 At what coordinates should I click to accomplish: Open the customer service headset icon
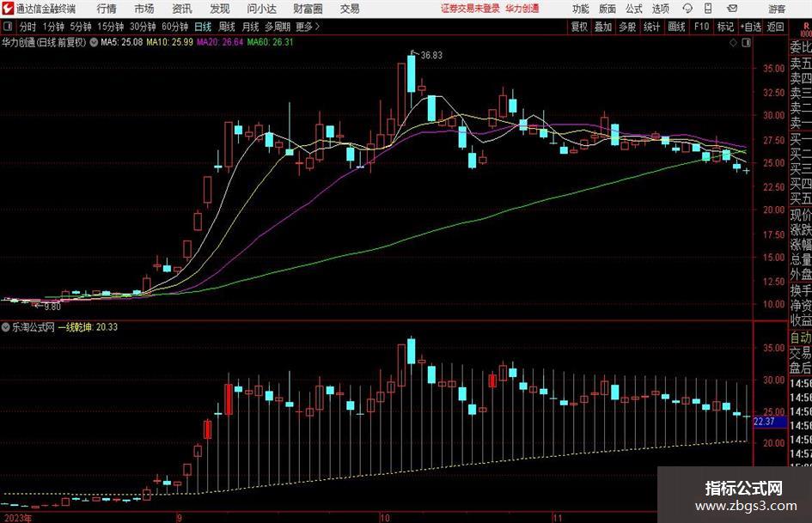coord(687,9)
